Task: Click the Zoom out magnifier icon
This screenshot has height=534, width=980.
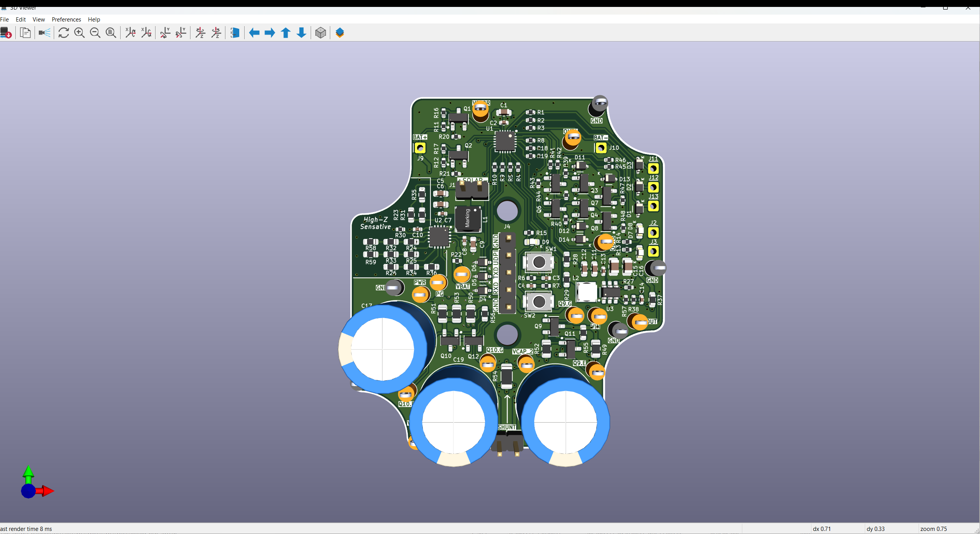Action: click(95, 33)
